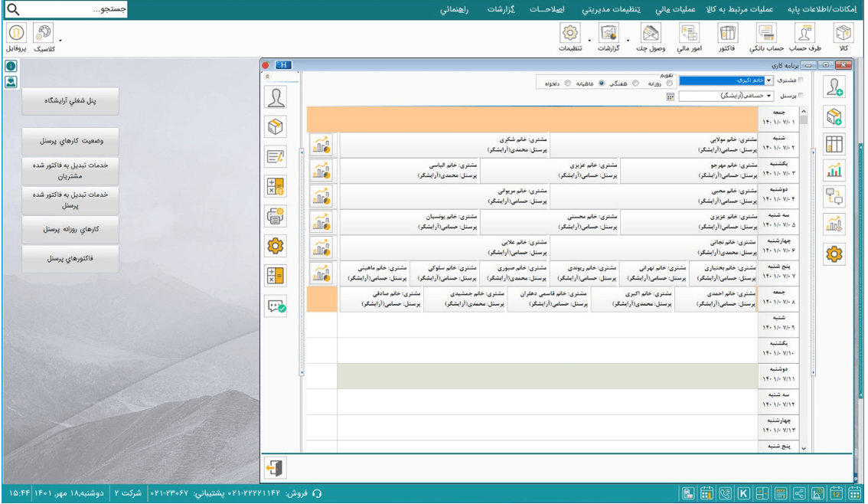Click the info icon at top of left panel

click(x=11, y=67)
